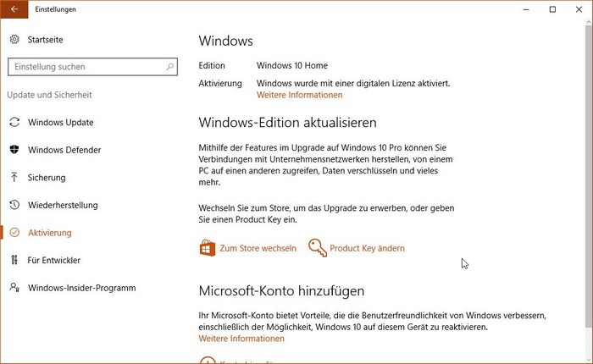This screenshot has width=593, height=364.
Task: Click the search magnifier icon
Action: [169, 67]
